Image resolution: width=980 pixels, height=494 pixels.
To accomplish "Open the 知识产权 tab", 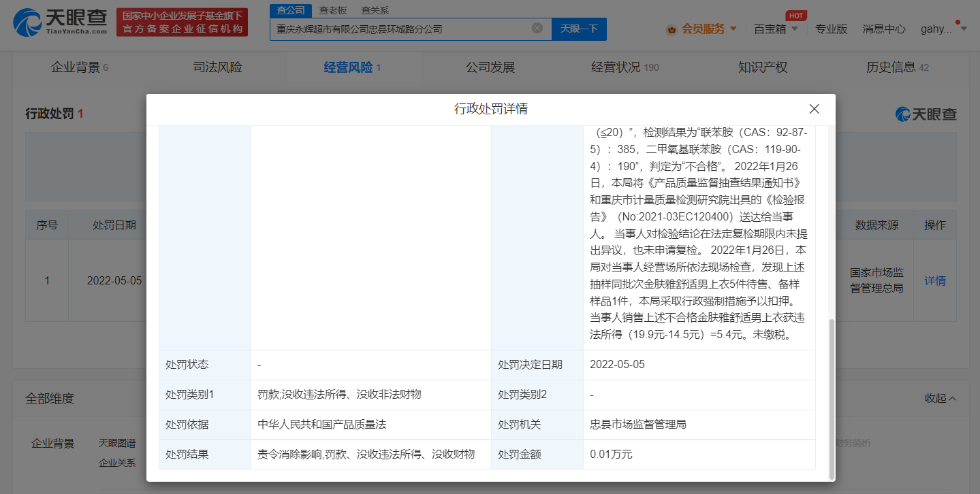I will 763,67.
